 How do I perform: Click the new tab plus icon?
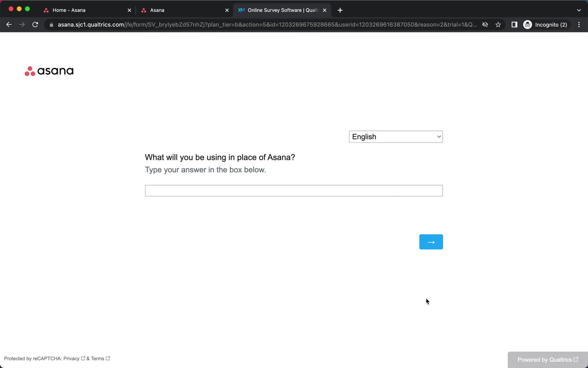(340, 10)
